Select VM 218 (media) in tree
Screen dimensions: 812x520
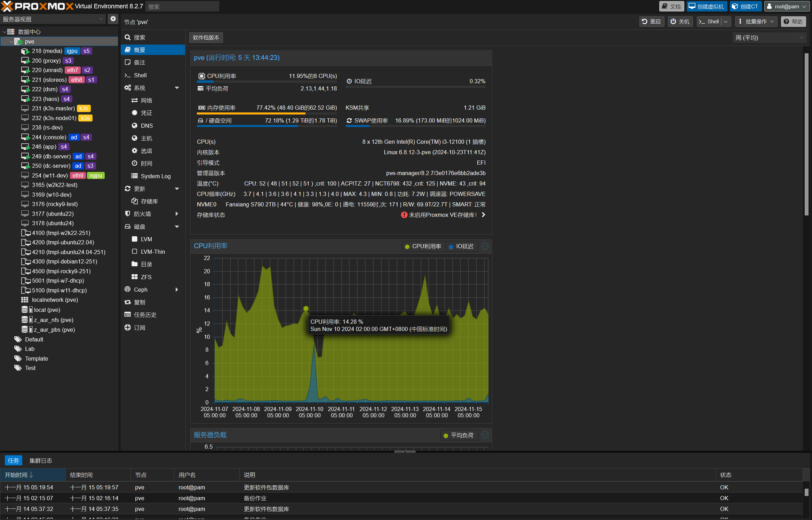pyautogui.click(x=59, y=51)
